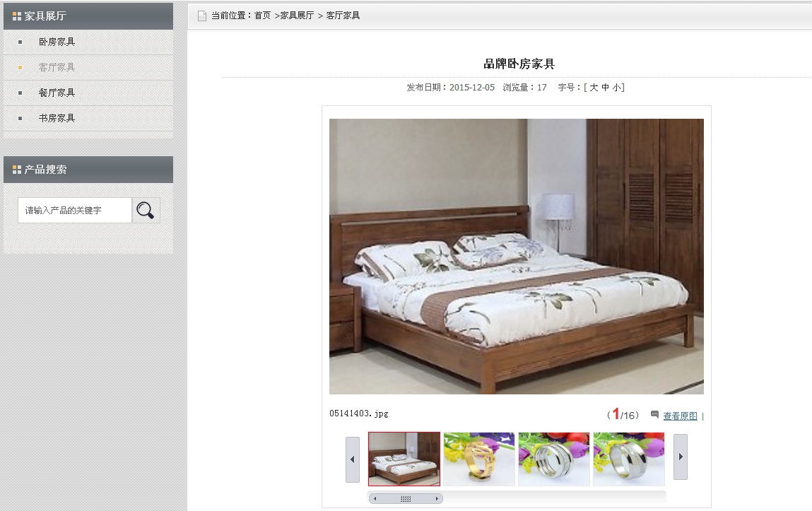The width and height of the screenshot is (812, 511).
Task: Open 客厅家具 category in sidebar
Action: click(57, 67)
